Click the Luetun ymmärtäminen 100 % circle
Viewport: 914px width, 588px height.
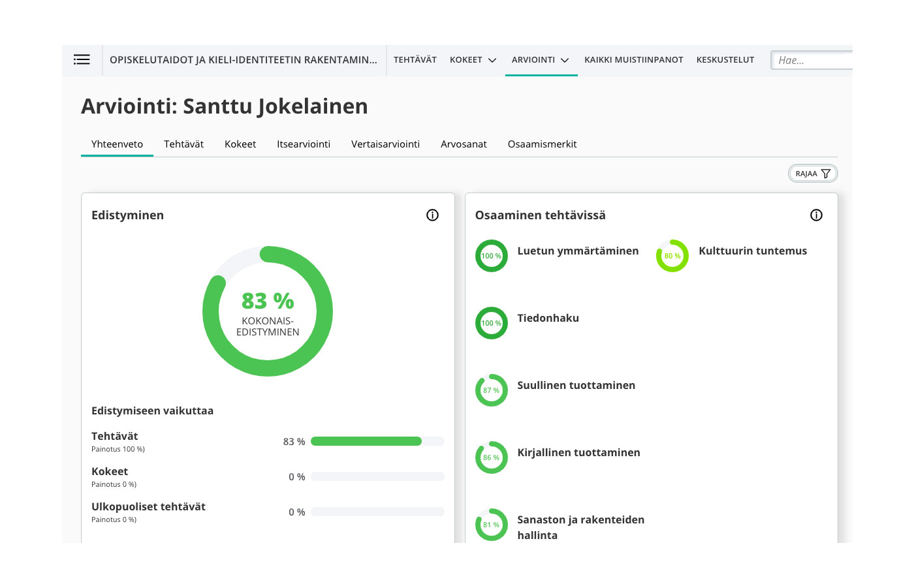(491, 256)
